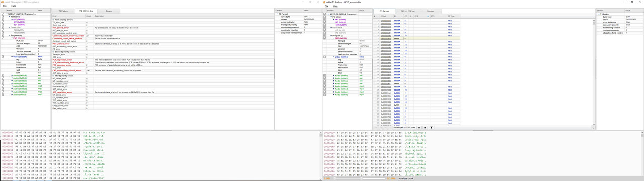Click Description column header in error table
644x181 pixels.
coord(184,16)
